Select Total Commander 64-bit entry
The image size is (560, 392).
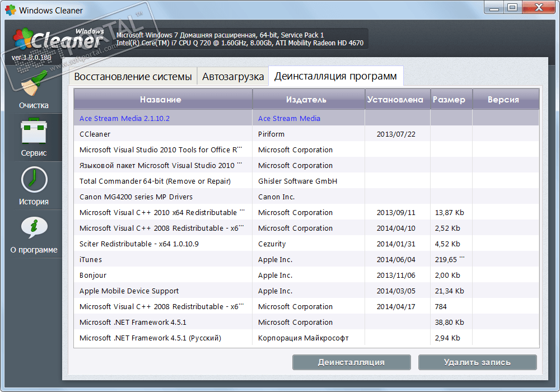pyautogui.click(x=306, y=181)
